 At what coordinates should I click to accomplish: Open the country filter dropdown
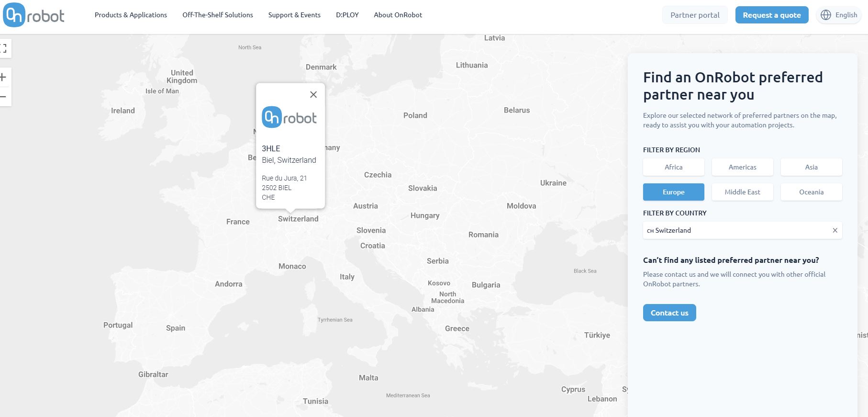coord(737,230)
